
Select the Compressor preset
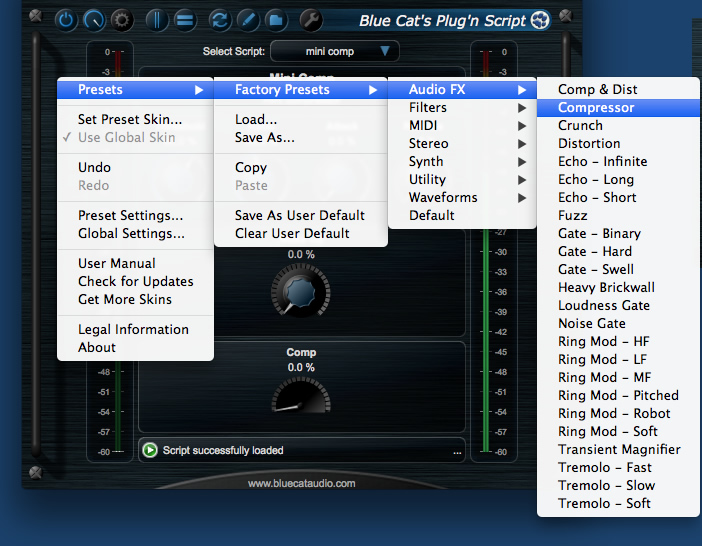pyautogui.click(x=618, y=107)
